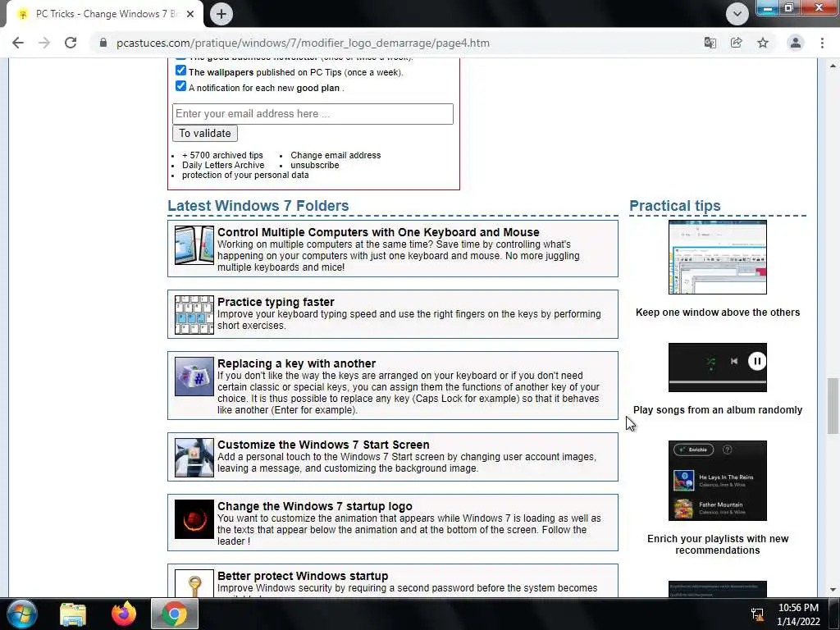Open the Daily Letters Archive link
This screenshot has height=630, width=840.
[223, 165]
